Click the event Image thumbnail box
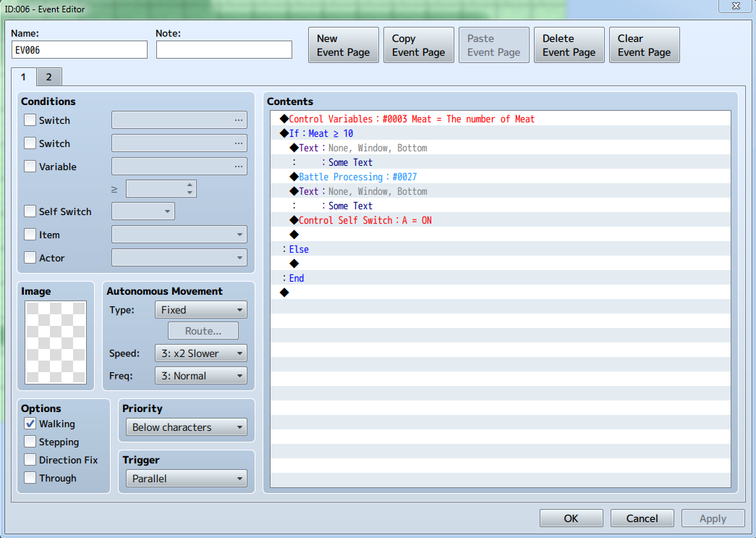756x538 pixels. tap(56, 342)
